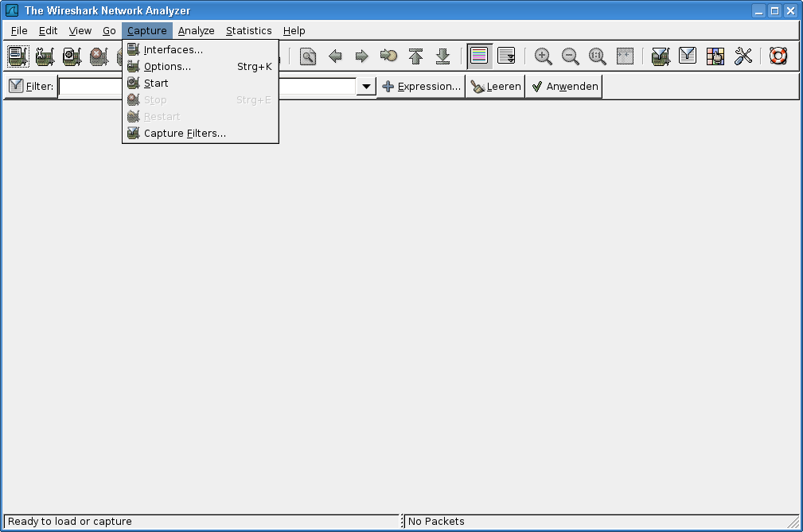Open the Find Packet magnifier toolbar icon
This screenshot has width=803, height=532.
pos(308,56)
